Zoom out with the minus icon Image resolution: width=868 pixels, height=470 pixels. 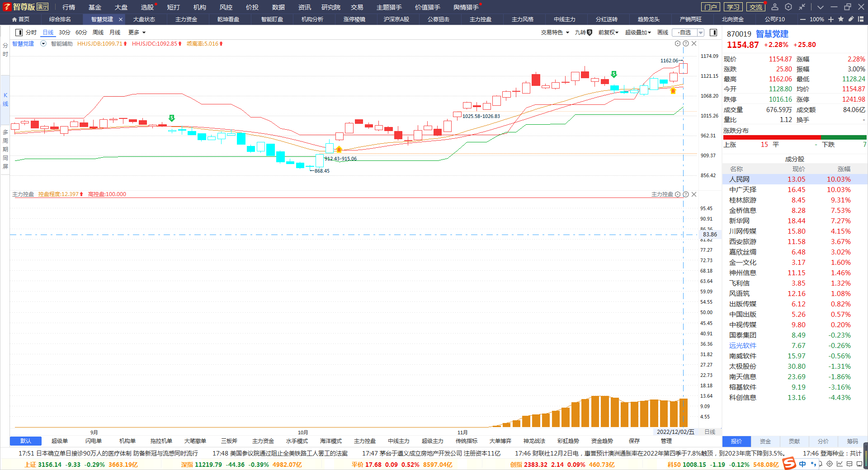(x=803, y=19)
